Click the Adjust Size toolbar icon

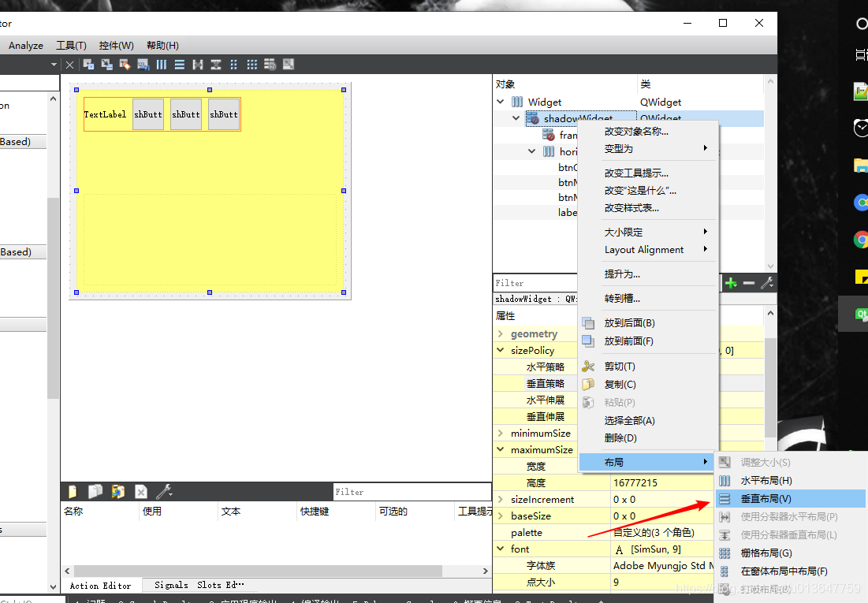click(x=289, y=65)
